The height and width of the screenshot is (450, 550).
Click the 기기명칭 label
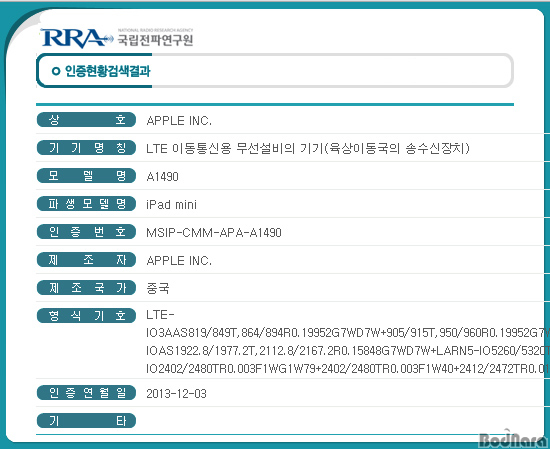(x=86, y=148)
